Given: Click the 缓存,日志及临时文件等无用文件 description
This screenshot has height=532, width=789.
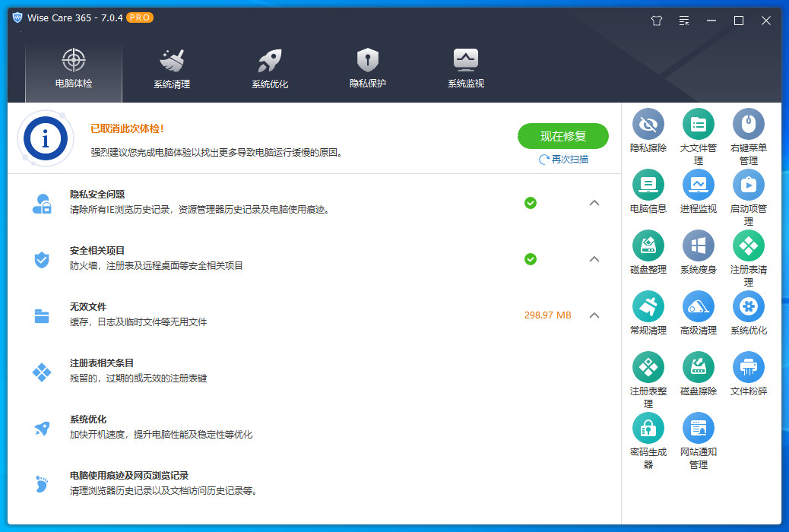Looking at the screenshot, I should 138,321.
